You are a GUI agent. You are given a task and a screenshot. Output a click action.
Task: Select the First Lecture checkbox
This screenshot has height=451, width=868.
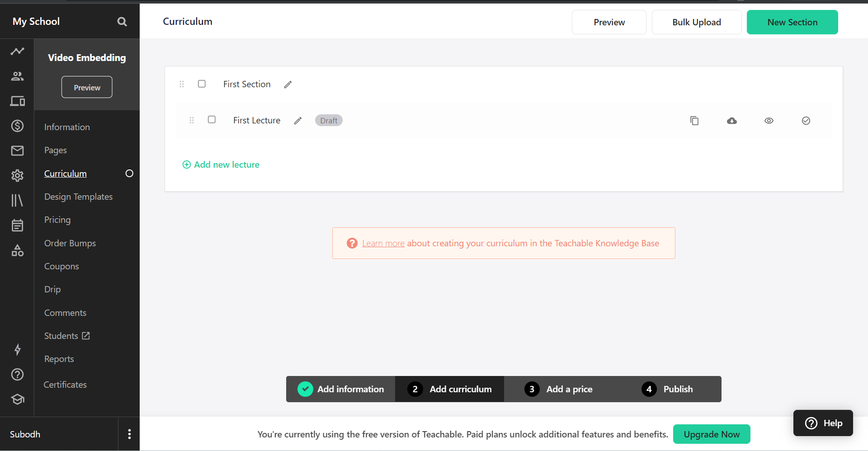tap(212, 119)
